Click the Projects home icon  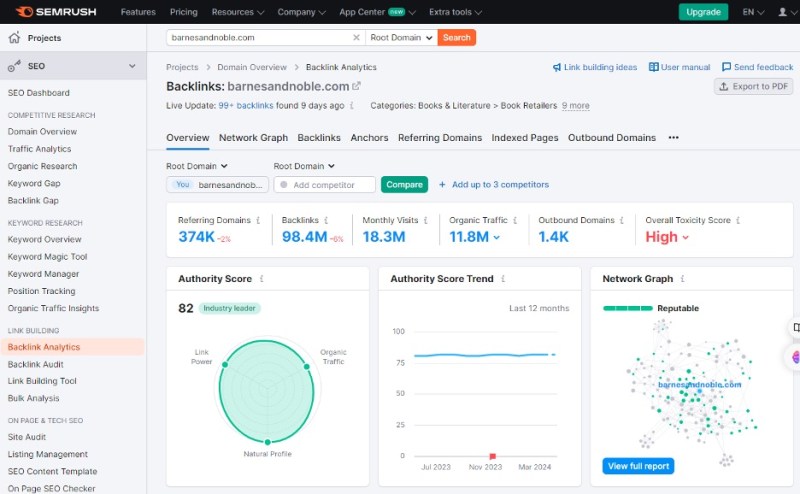pos(14,37)
